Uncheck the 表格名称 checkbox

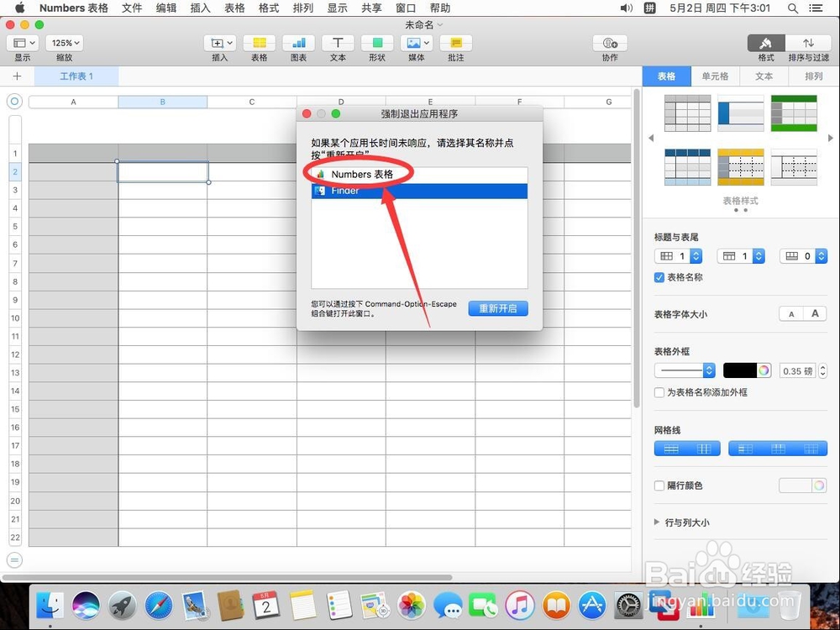click(659, 277)
